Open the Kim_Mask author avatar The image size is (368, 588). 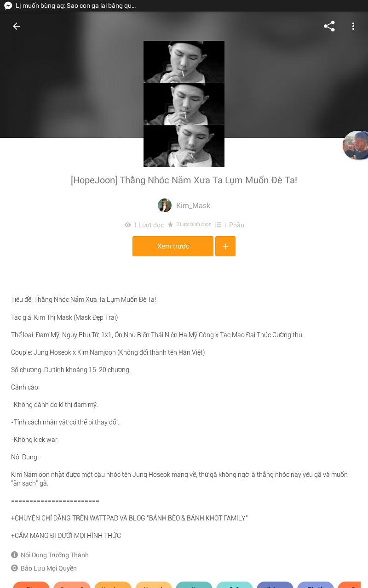165,205
